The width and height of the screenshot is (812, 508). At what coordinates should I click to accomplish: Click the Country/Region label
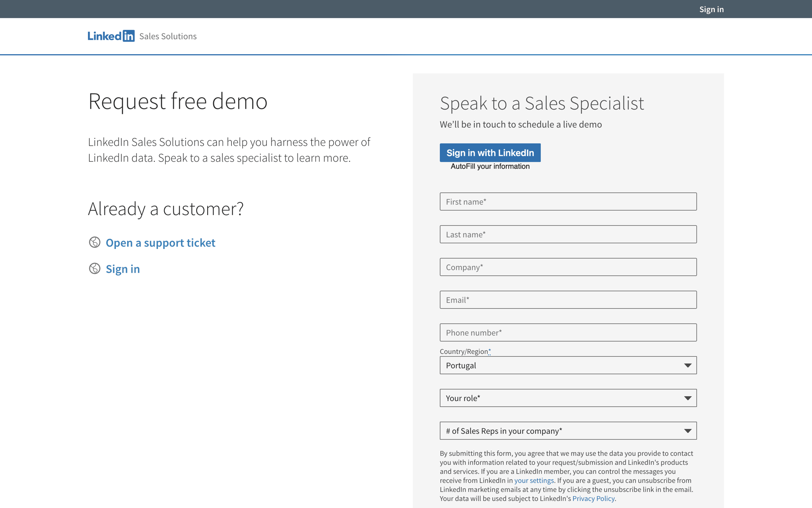(x=465, y=351)
